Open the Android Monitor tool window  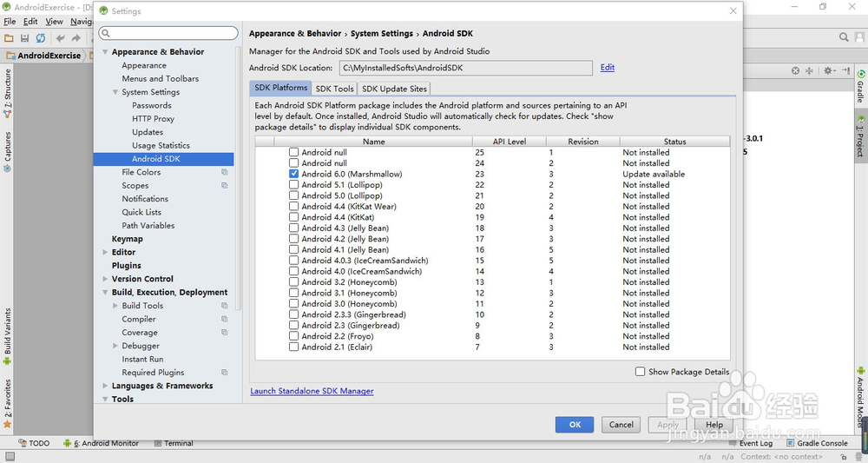106,443
